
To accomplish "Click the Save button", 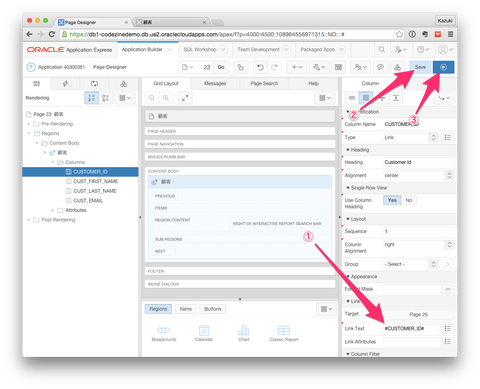I will (x=420, y=67).
